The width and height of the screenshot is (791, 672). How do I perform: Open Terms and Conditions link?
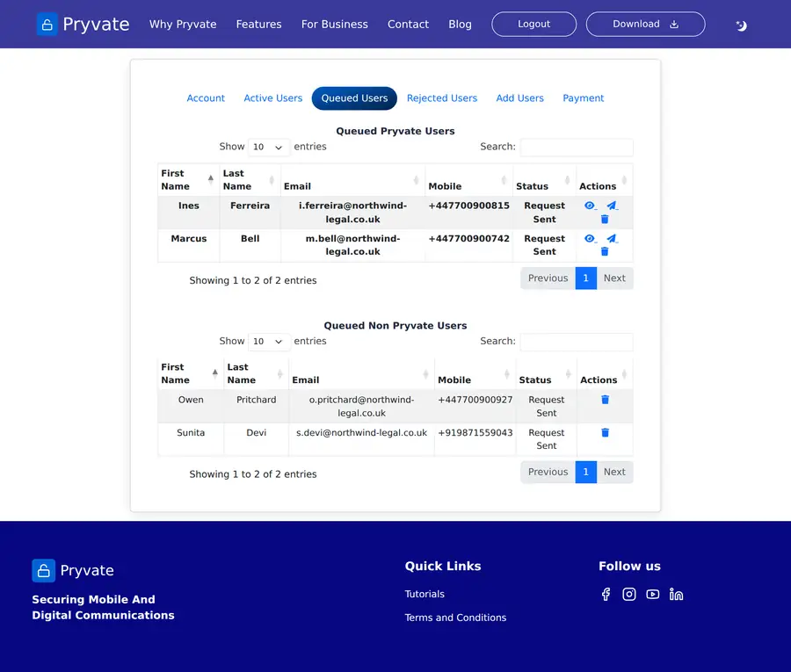(455, 618)
